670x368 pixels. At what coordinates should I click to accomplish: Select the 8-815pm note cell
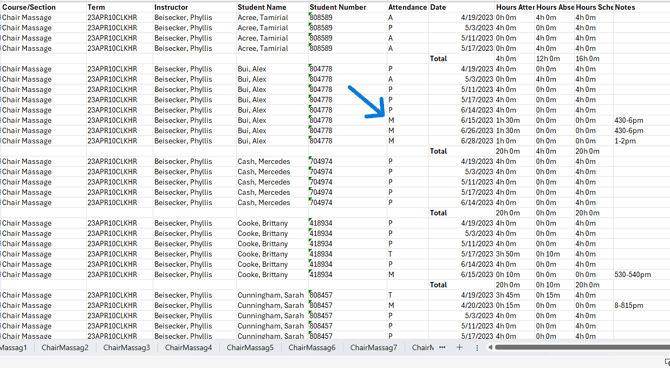(641, 306)
